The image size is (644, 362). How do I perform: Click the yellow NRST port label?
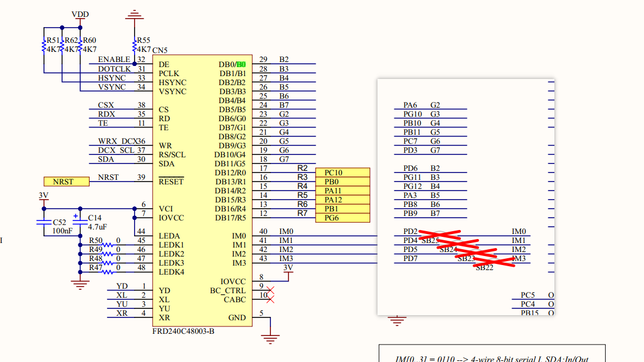pos(66,182)
